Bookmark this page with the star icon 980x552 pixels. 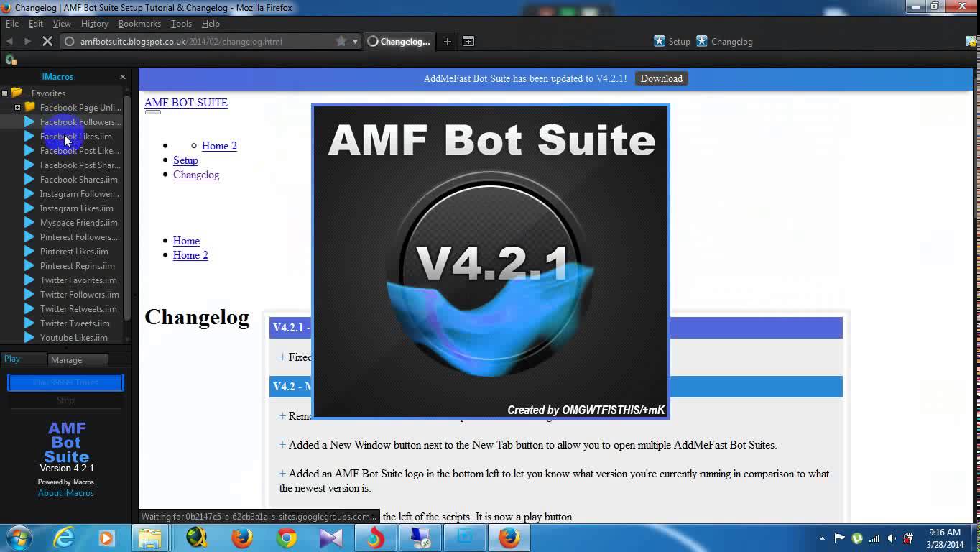[341, 41]
